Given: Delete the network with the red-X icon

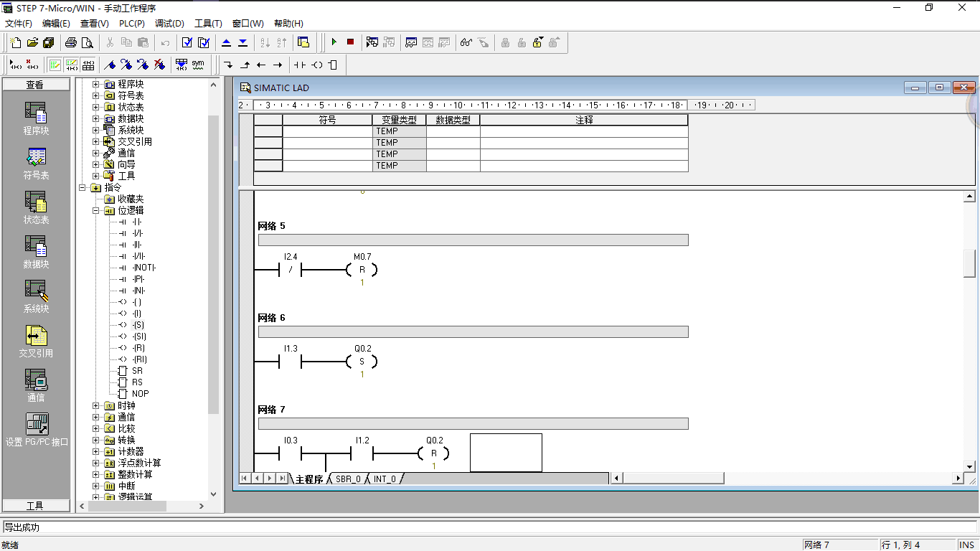Looking at the screenshot, I should tap(32, 65).
